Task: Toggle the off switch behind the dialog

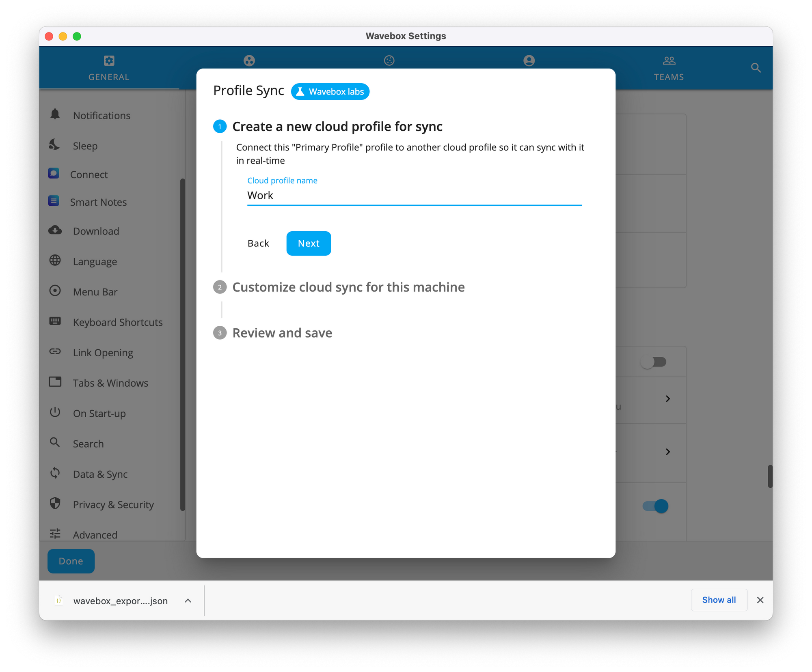Action: tap(654, 362)
